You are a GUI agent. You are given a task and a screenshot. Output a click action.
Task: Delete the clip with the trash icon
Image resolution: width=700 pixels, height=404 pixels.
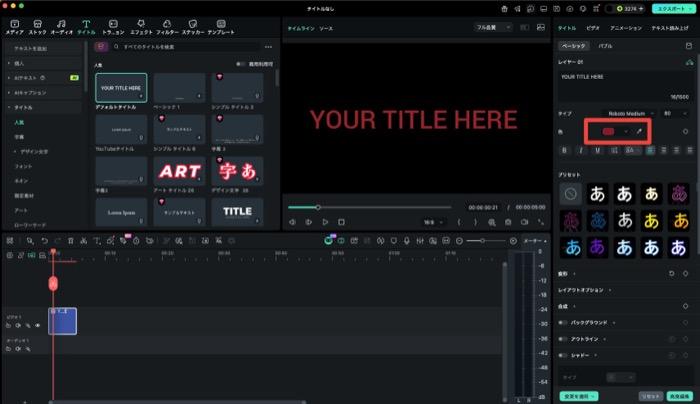pyautogui.click(x=71, y=241)
